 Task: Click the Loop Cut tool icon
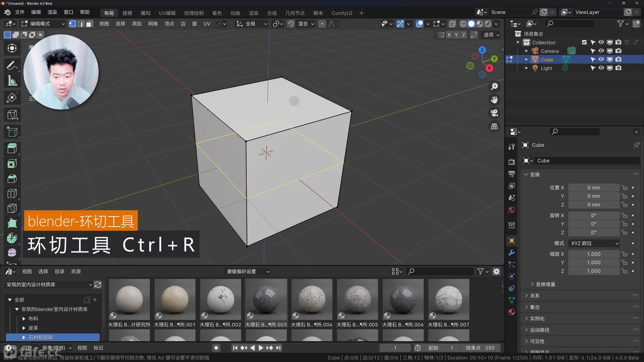(x=12, y=193)
